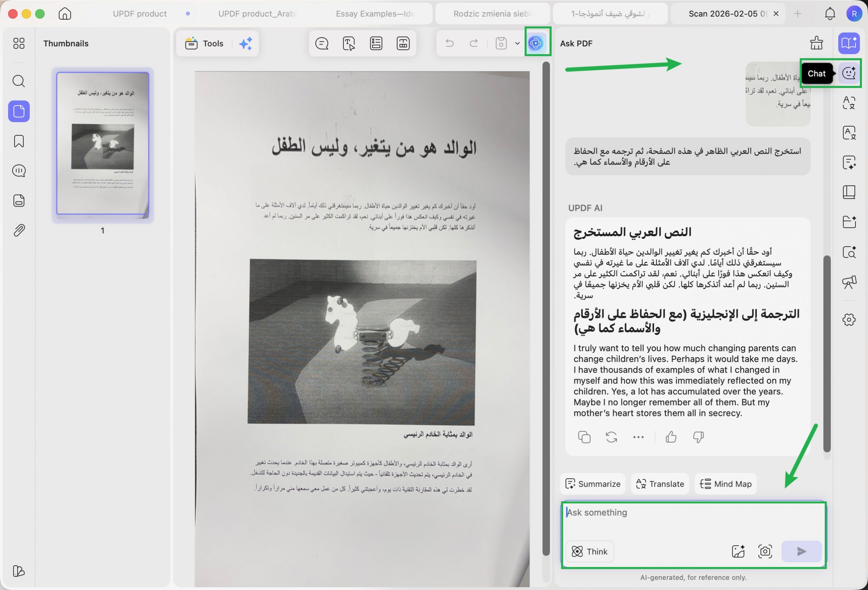Undo the last action
Image resolution: width=868 pixels, height=590 pixels.
(x=450, y=43)
